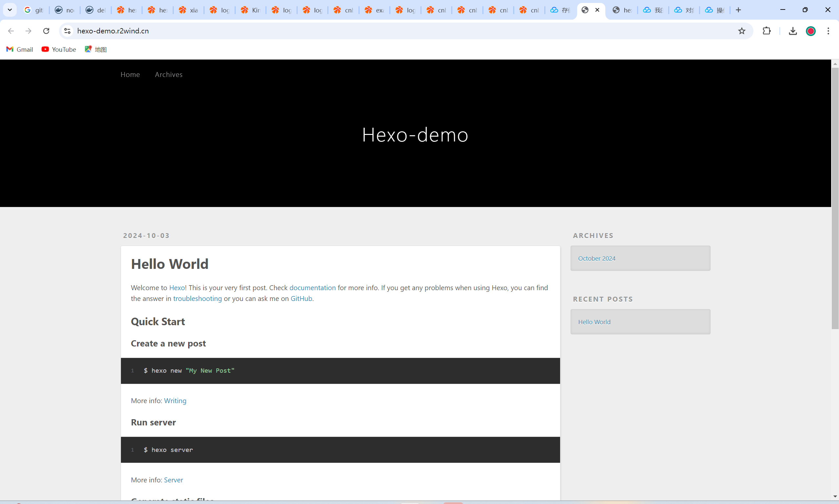Click the page refresh icon
Screen dimensions: 839x504
click(47, 31)
